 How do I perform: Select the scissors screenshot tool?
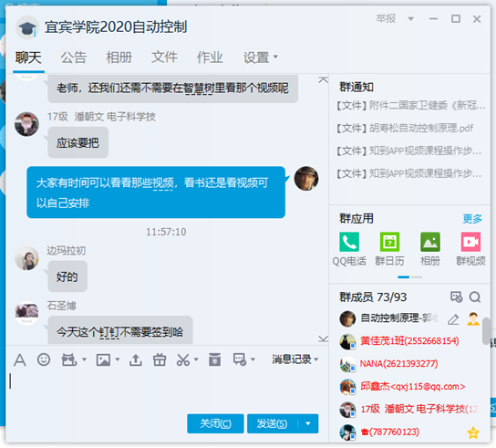point(183,360)
